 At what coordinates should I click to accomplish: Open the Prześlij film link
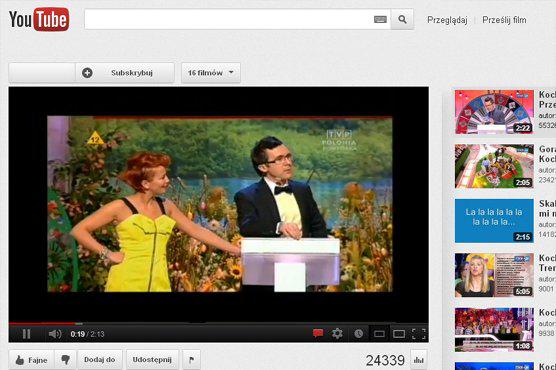tap(504, 20)
